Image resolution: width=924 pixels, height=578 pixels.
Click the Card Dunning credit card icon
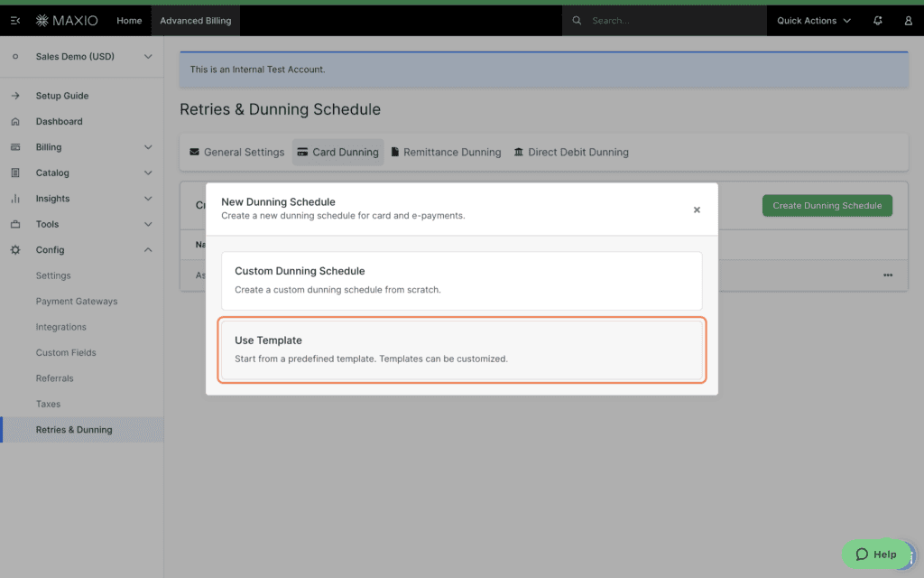302,152
